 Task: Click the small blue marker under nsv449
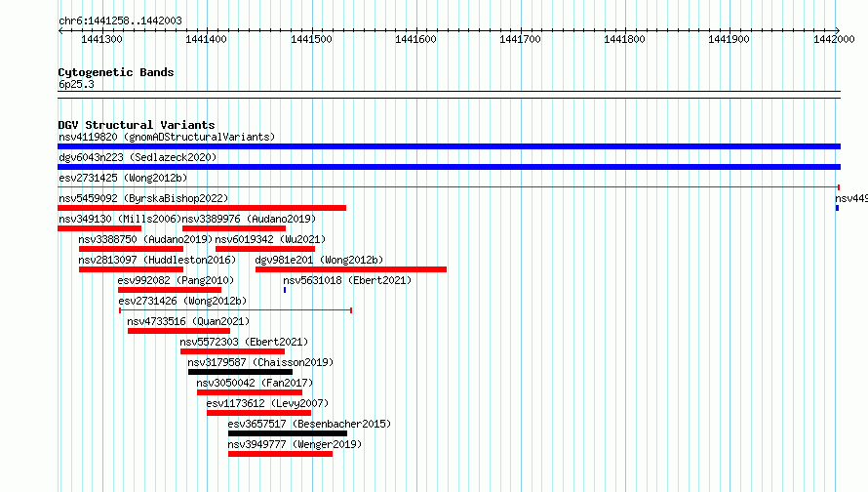tap(837, 208)
